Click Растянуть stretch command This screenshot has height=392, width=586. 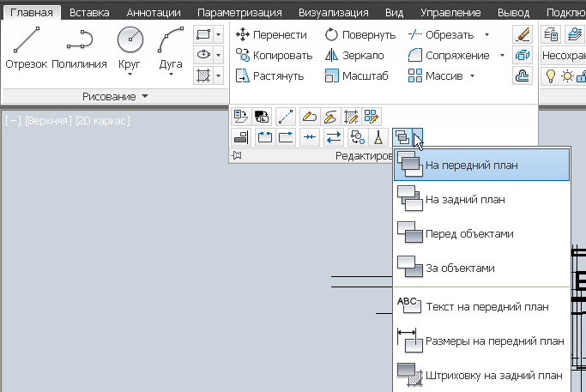click(269, 75)
